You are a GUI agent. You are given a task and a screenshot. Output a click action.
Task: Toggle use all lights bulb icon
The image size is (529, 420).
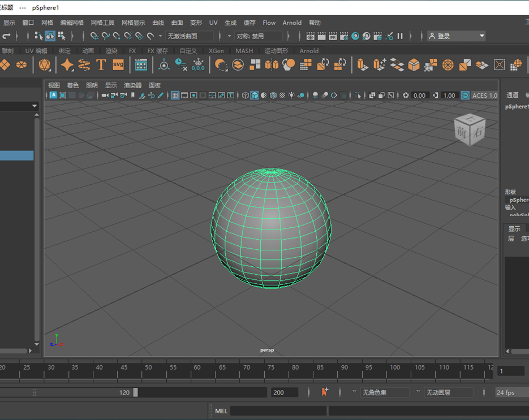coord(291,96)
